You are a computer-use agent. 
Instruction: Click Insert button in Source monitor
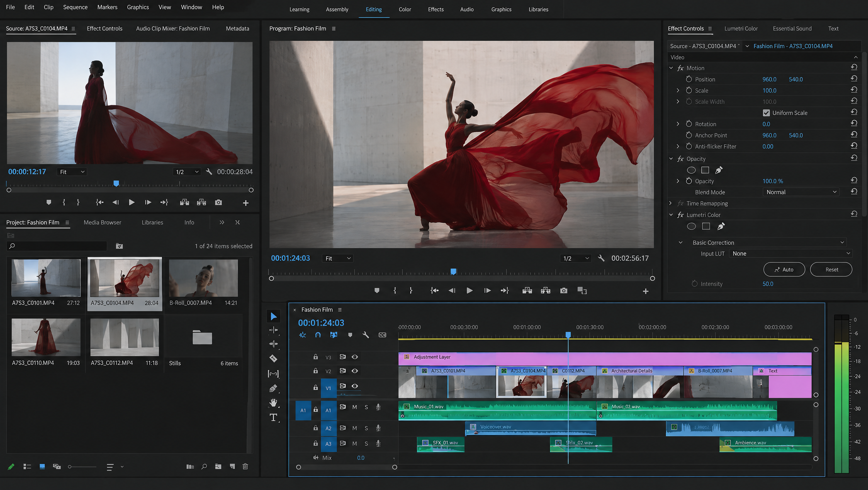pyautogui.click(x=184, y=202)
